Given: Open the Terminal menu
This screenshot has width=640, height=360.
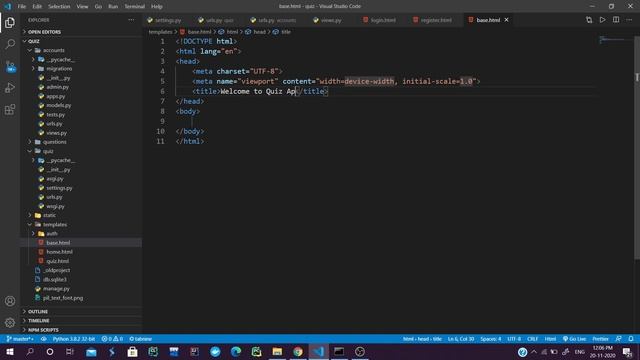Looking at the screenshot, I should pos(135,7).
